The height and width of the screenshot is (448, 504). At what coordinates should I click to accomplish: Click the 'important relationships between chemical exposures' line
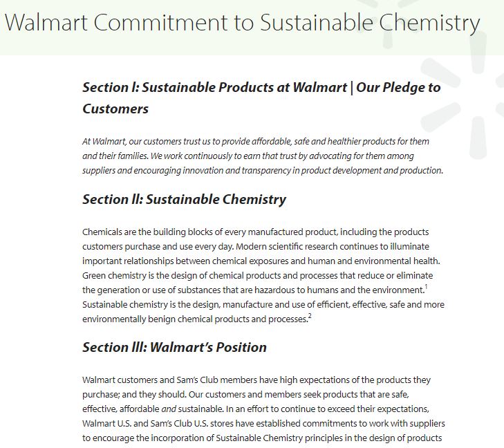(x=261, y=261)
